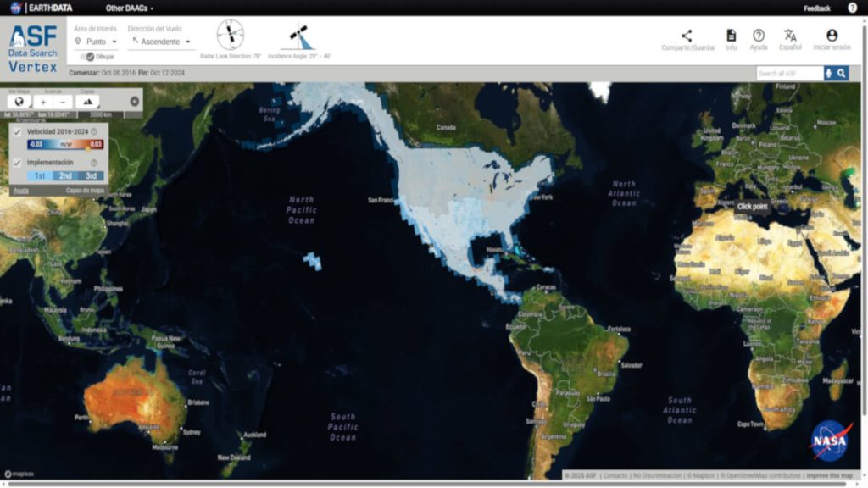Select the 2nd implementation tab
This screenshot has width=868, height=488.
pos(65,176)
